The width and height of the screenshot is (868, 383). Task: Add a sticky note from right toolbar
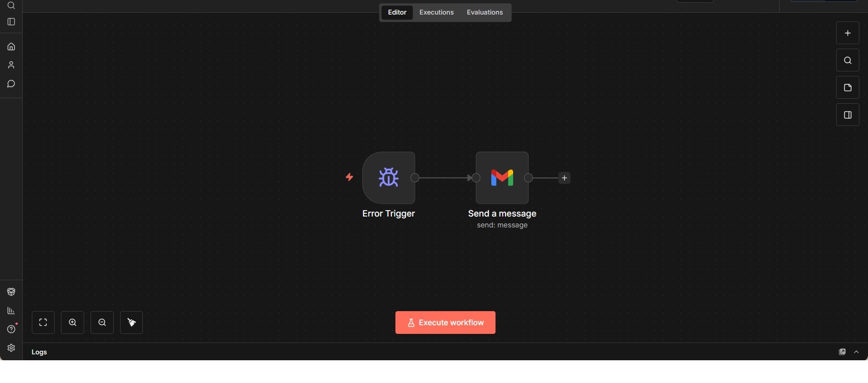(848, 88)
